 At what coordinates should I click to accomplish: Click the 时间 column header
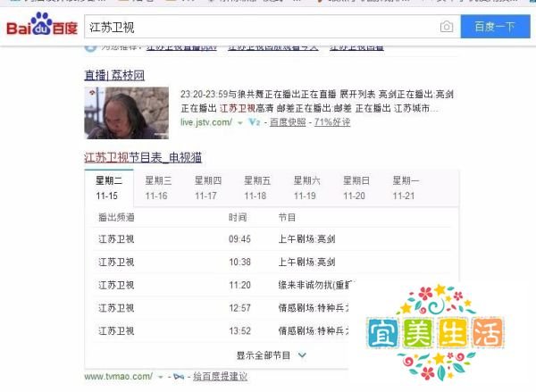click(238, 217)
